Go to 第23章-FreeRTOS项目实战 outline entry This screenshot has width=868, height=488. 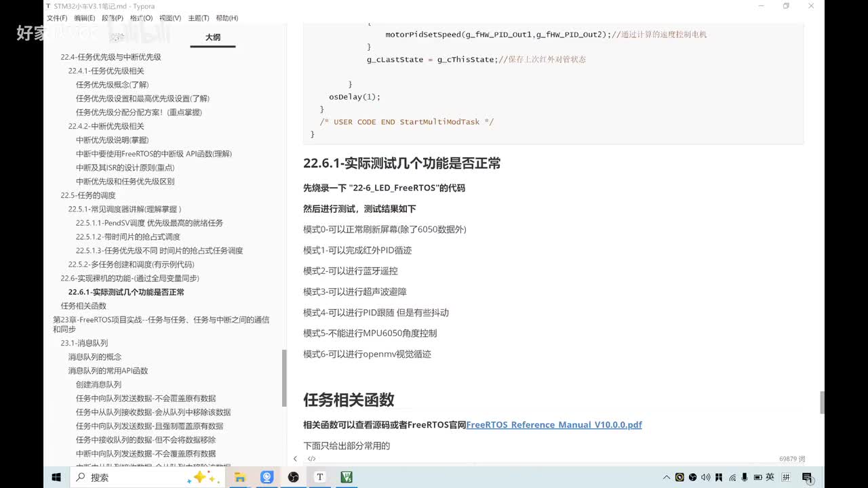tap(161, 324)
